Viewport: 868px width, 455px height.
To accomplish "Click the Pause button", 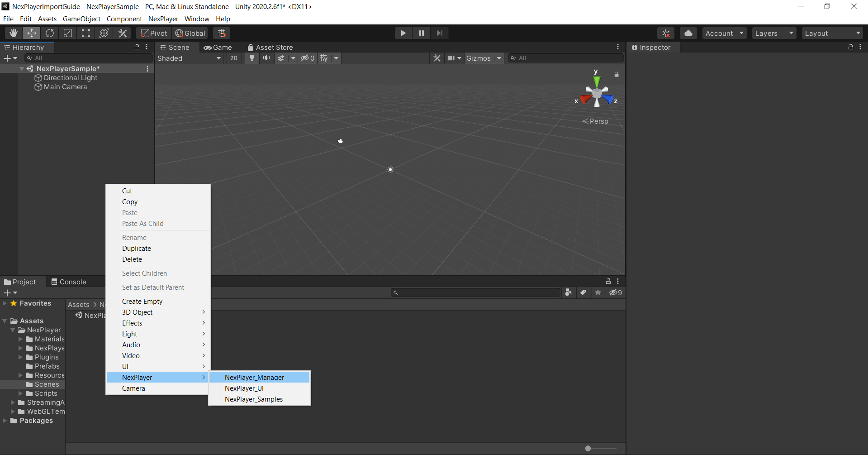I will 421,33.
